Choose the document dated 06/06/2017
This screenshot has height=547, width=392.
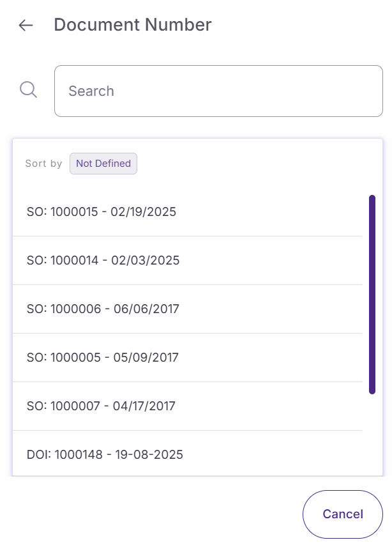pos(147,309)
